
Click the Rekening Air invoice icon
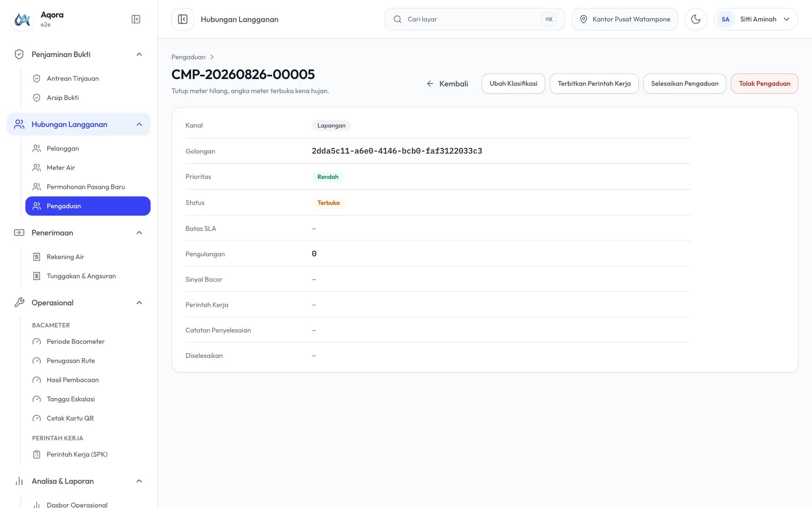pyautogui.click(x=36, y=257)
